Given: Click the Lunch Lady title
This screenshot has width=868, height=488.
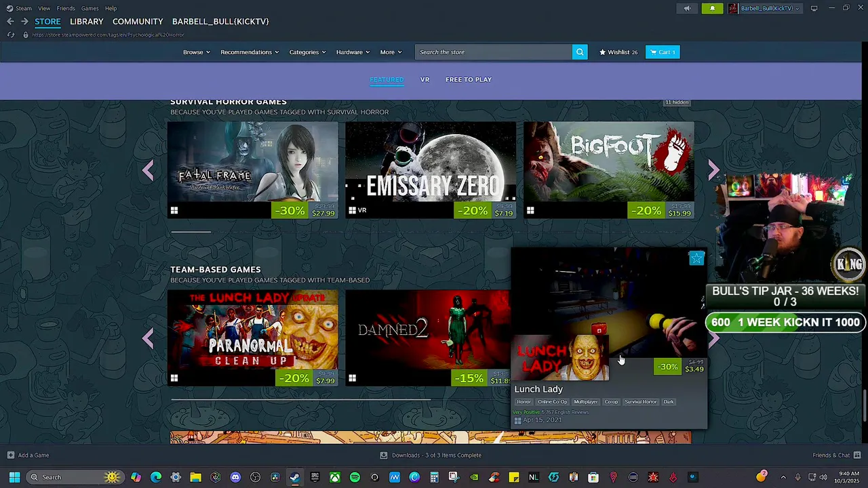Looking at the screenshot, I should pyautogui.click(x=538, y=389).
